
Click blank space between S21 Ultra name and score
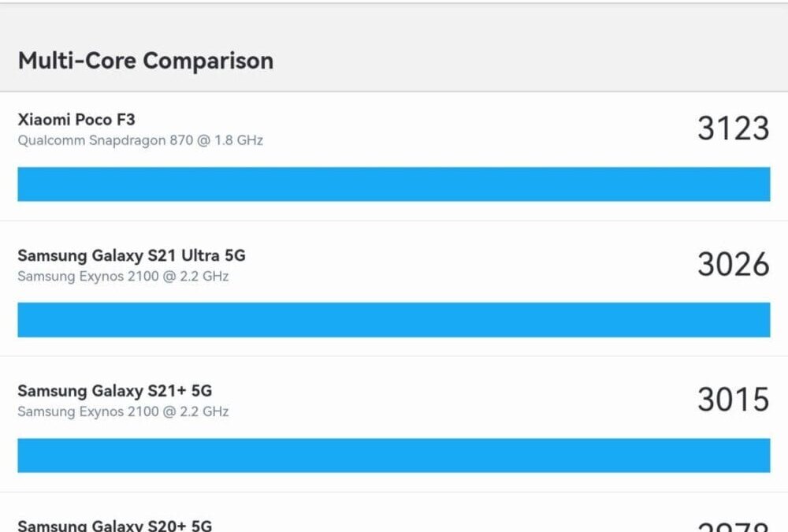[x=473, y=264]
